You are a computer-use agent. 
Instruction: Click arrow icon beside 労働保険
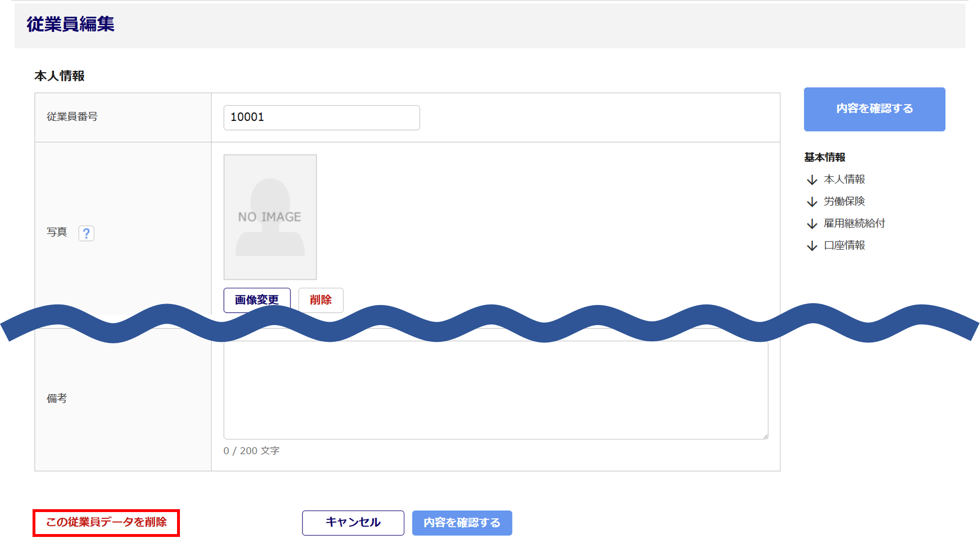(x=812, y=202)
